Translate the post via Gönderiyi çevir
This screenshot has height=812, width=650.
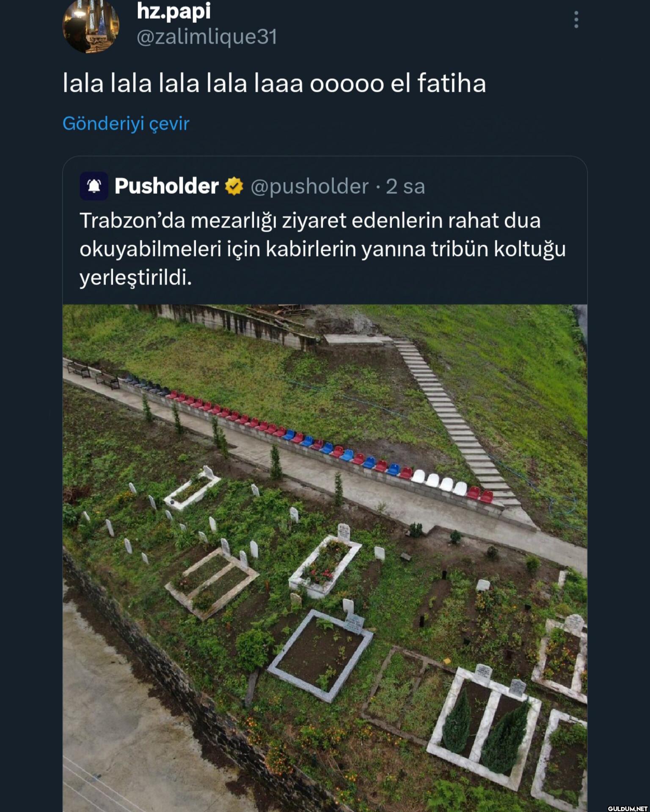point(127,123)
